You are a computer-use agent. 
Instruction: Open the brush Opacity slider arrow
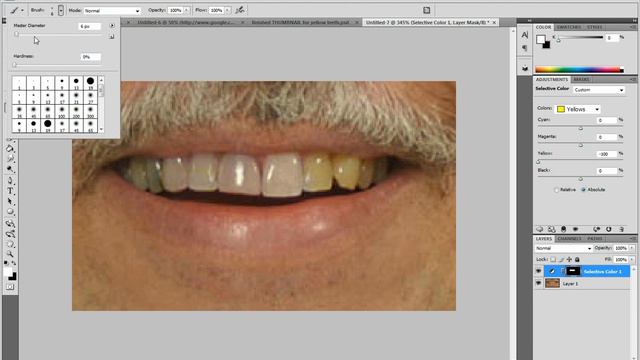pos(187,10)
